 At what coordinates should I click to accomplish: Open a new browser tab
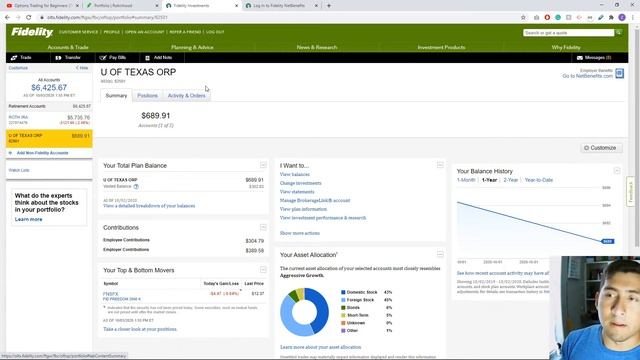pos(329,6)
